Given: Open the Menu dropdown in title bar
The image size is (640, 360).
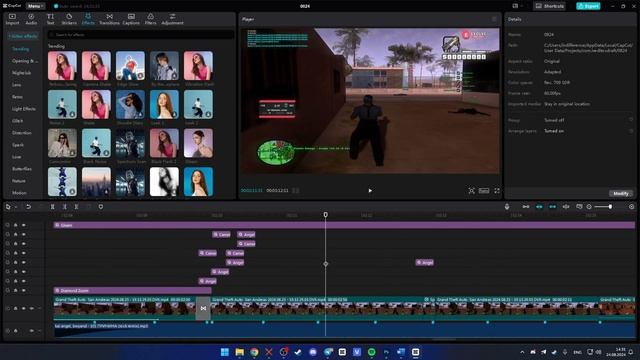Looking at the screenshot, I should [x=36, y=6].
